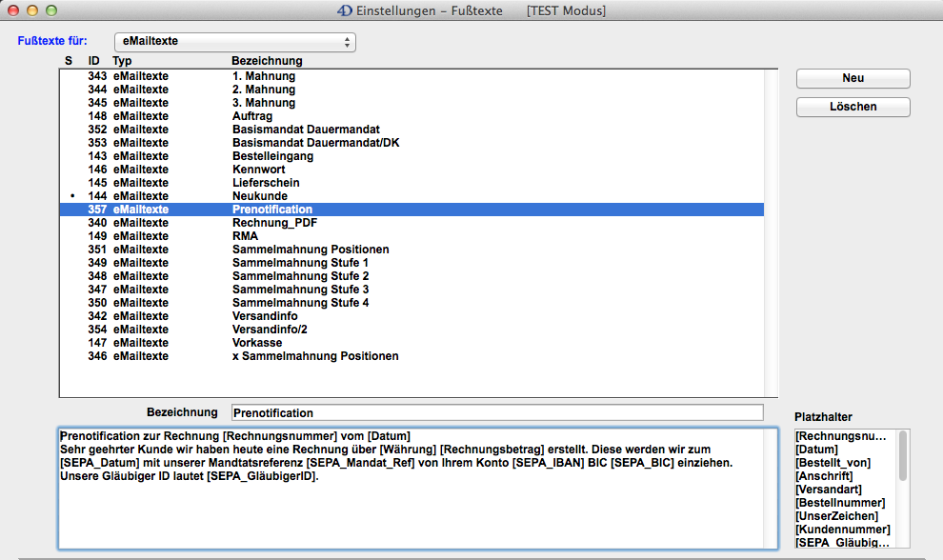
Task: Select Sammelmahnung Stufe 3 entry
Action: [x=300, y=290]
